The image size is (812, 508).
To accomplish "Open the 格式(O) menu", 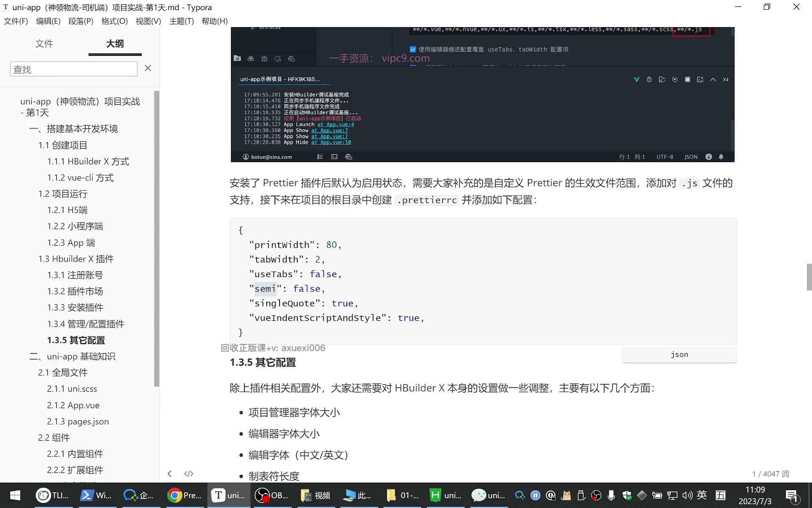I will [115, 21].
